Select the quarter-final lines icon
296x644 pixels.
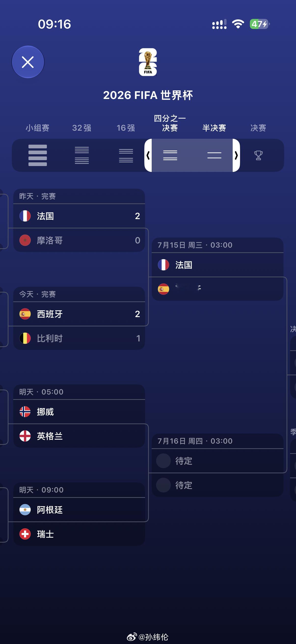(170, 155)
